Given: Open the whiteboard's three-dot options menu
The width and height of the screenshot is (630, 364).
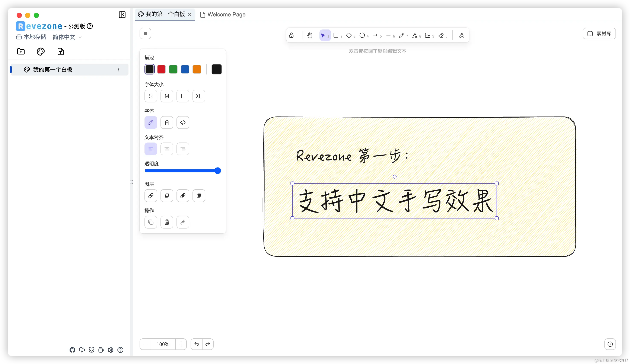Looking at the screenshot, I should pos(118,70).
